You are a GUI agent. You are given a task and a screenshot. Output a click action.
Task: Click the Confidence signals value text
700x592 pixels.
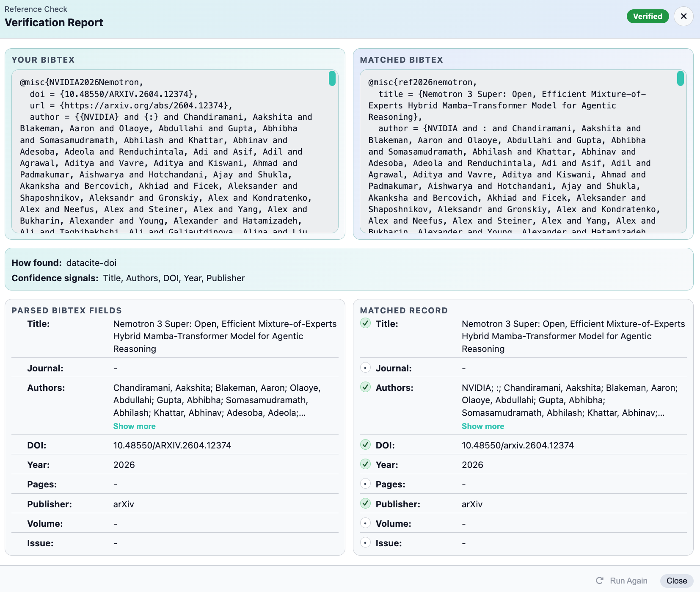[x=174, y=278]
